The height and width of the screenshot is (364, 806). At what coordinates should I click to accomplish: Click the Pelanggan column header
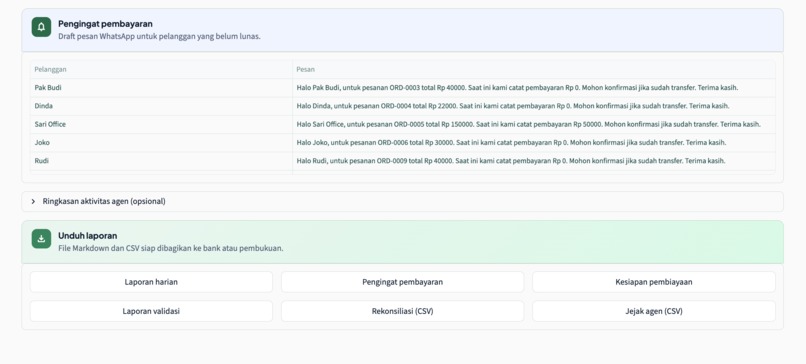[161, 69]
